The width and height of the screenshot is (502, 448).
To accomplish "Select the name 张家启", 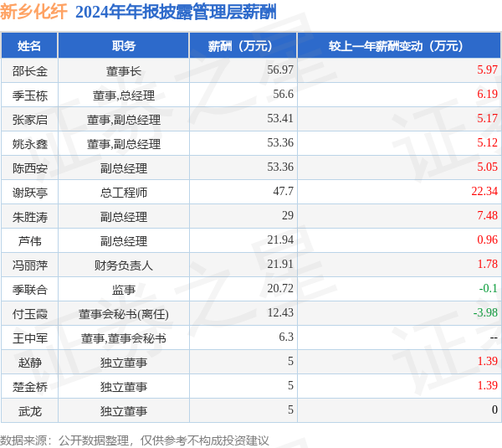I will 30,120.
